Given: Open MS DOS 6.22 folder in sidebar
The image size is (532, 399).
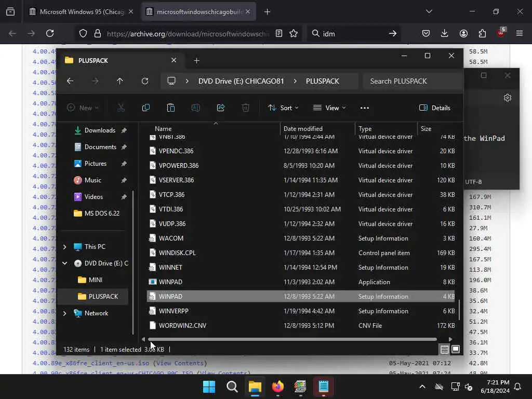Looking at the screenshot, I should click(x=97, y=214).
